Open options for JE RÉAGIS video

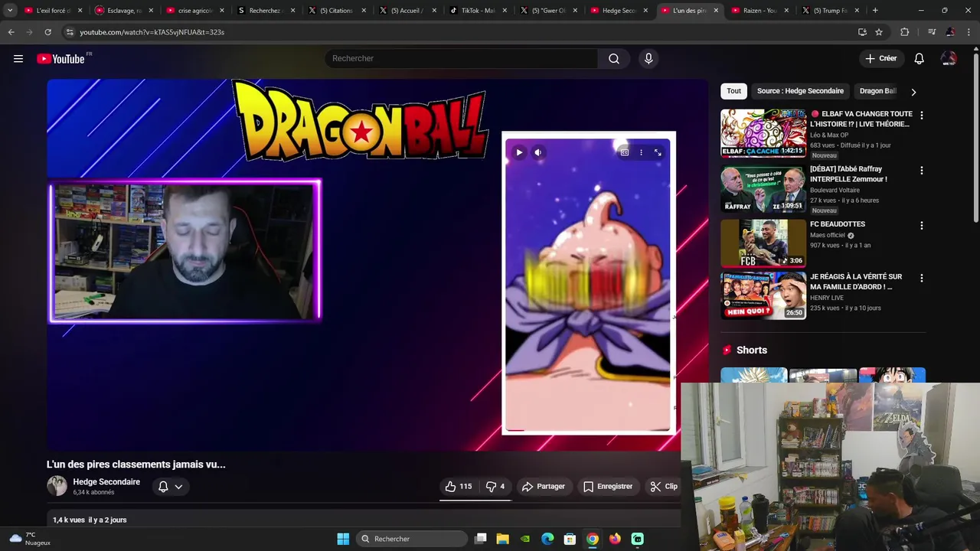tap(921, 278)
